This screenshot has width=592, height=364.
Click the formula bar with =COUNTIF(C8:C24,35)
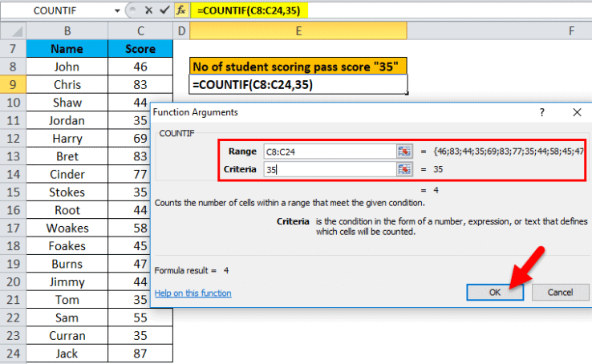pos(391,10)
